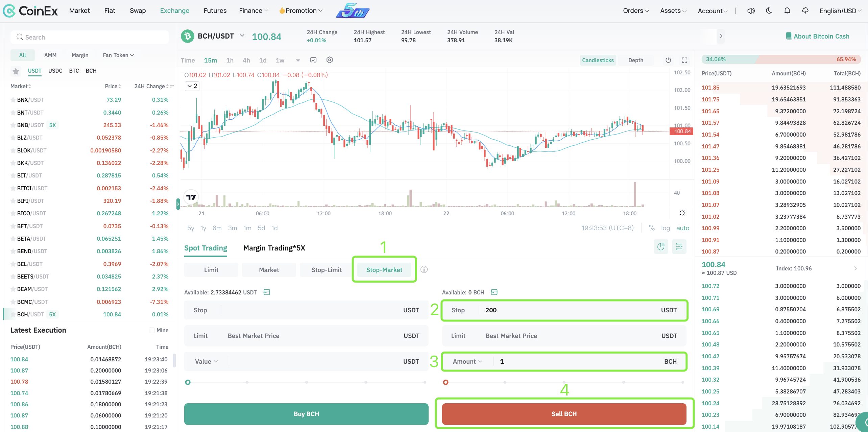This screenshot has height=432, width=868.
Task: Click the market stats next arrow
Action: click(x=721, y=36)
